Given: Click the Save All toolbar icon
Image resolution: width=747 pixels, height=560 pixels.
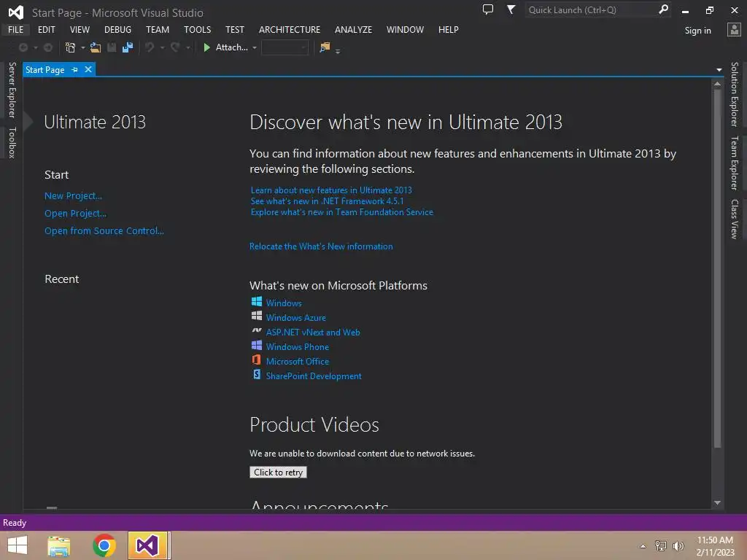Looking at the screenshot, I should pyautogui.click(x=128, y=47).
